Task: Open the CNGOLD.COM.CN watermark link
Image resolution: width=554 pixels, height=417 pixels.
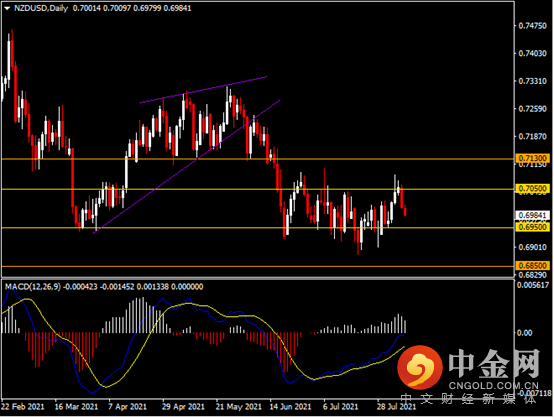Action: (x=494, y=386)
